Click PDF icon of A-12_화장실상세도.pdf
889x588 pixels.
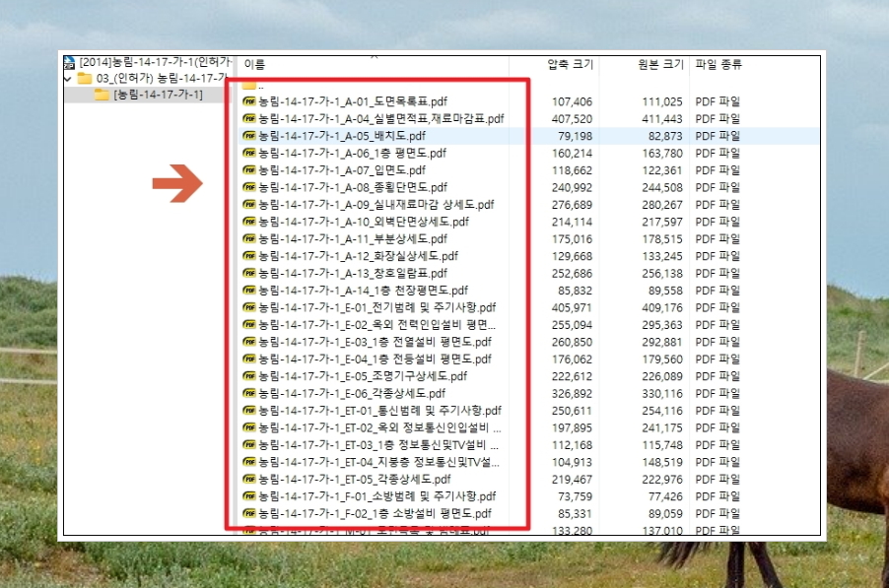click(249, 256)
